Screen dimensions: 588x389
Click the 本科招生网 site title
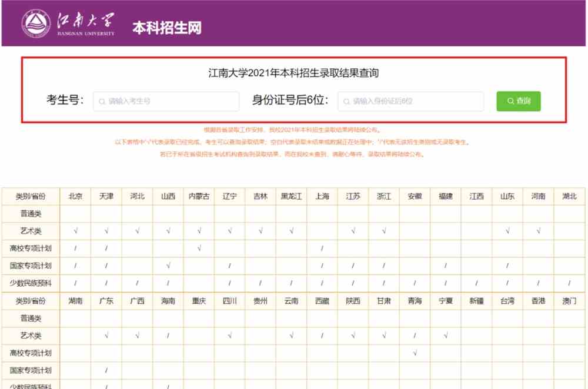(167, 28)
